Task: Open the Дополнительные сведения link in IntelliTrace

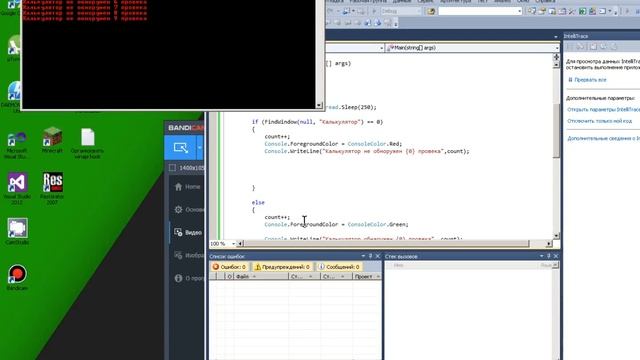Action: [603, 138]
